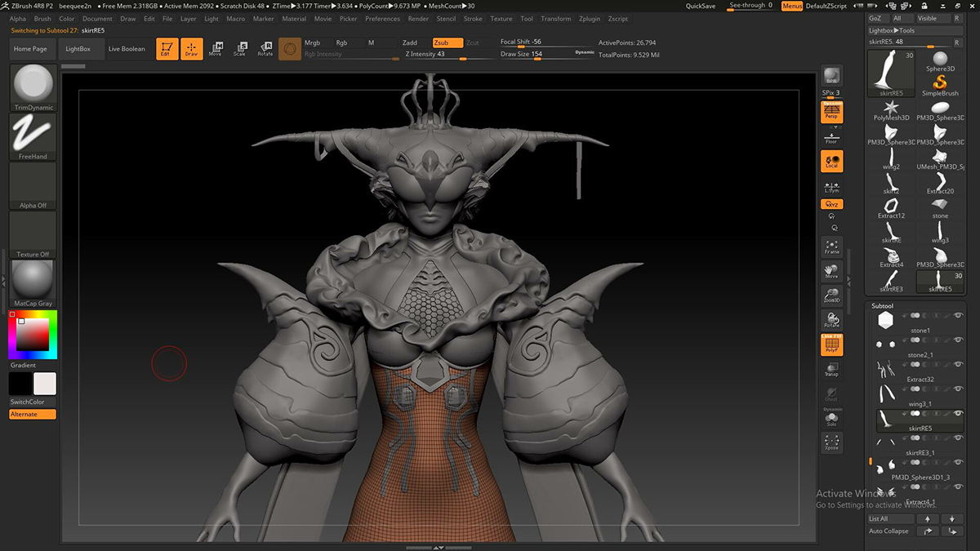Open the Zplugin menu
This screenshot has width=980, height=551.
589,19
